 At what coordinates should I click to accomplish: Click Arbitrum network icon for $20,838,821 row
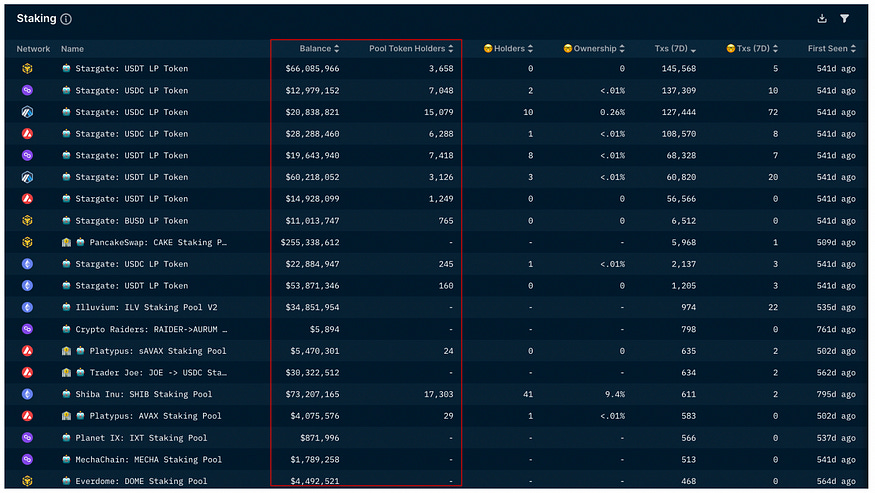(27, 112)
